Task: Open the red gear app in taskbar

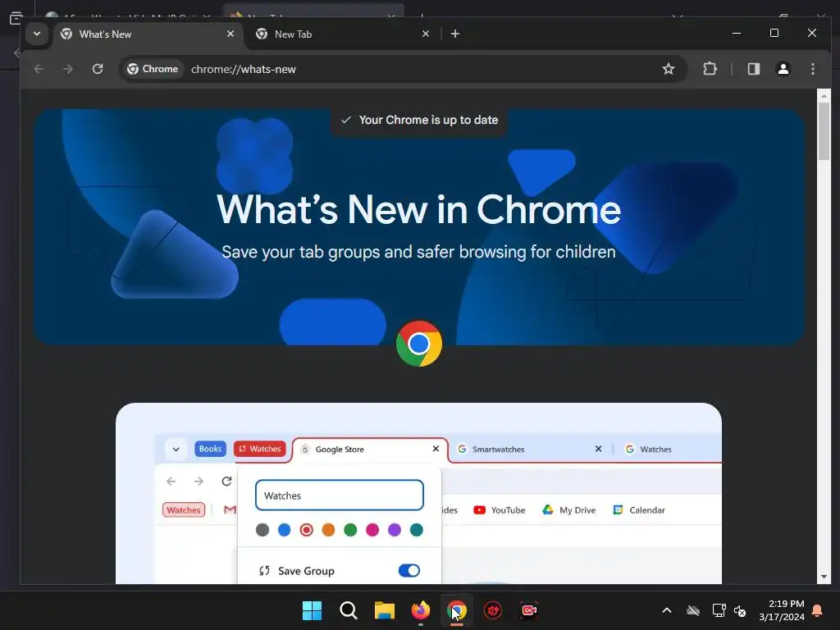Action: [x=493, y=610]
